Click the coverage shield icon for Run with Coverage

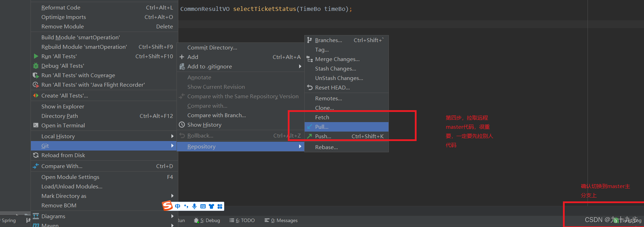click(36, 75)
